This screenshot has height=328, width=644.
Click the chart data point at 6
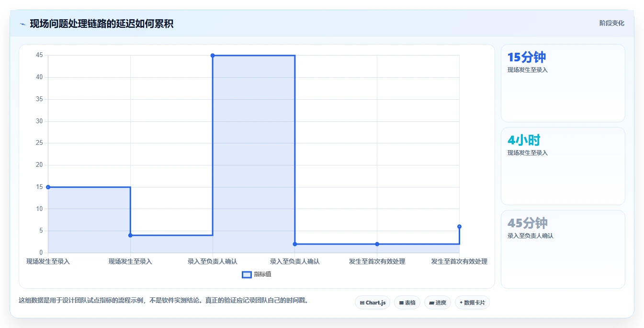click(459, 226)
